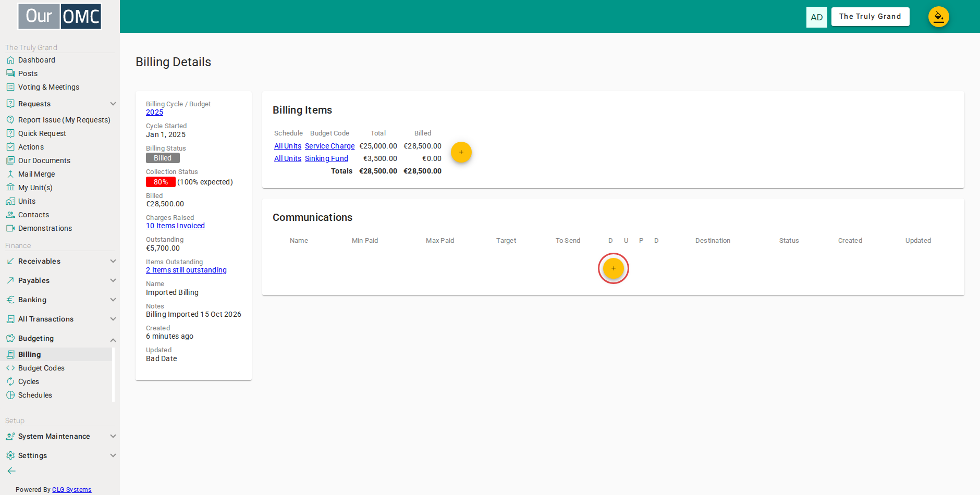Image resolution: width=980 pixels, height=495 pixels.
Task: Open All Units schedule for Sinking Fund
Action: click(x=288, y=158)
